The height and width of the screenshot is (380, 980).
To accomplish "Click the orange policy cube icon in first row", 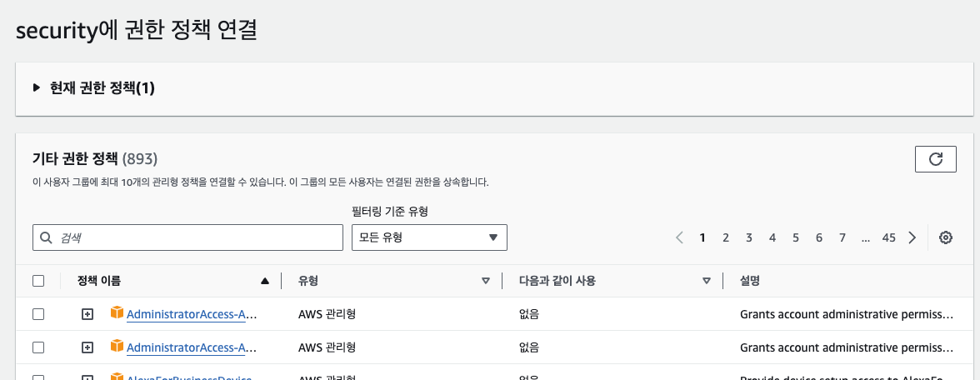I will [x=117, y=313].
